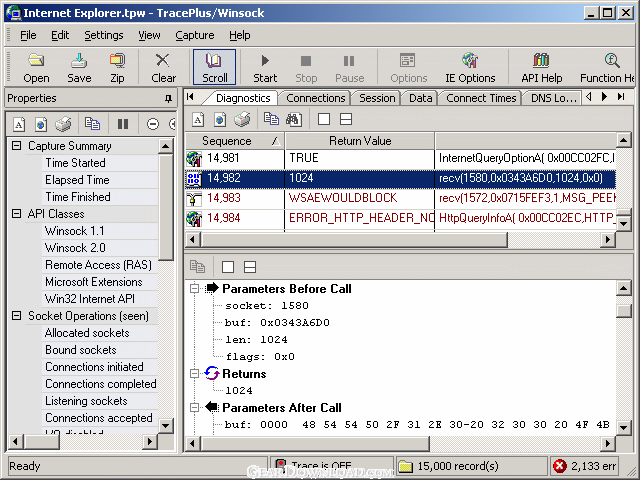Copy from Properties panel copy icon
The height and width of the screenshot is (480, 640).
[x=93, y=124]
